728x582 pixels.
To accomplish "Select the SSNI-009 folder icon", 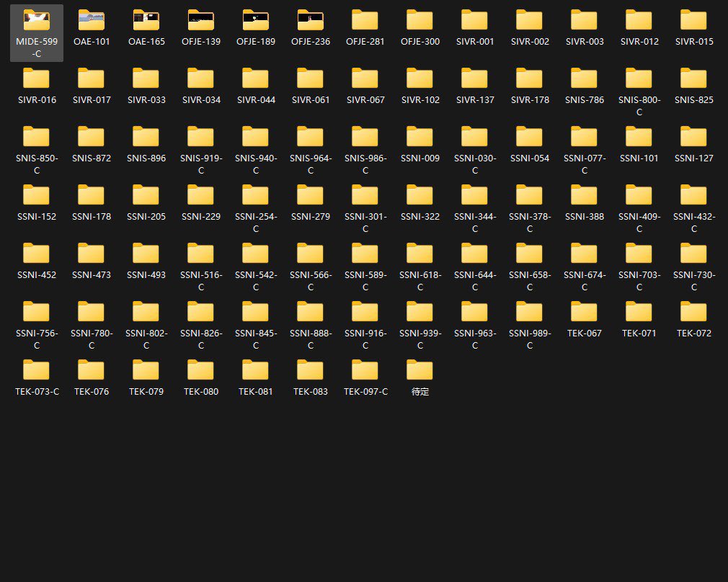I will [x=420, y=138].
